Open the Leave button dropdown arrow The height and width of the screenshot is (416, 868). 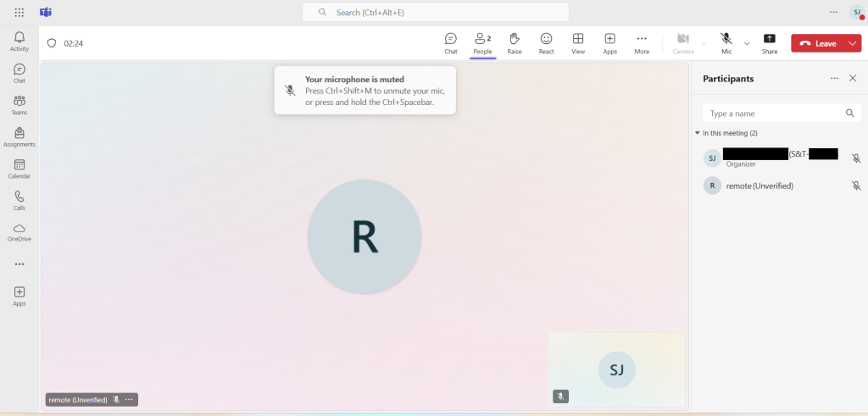pyautogui.click(x=852, y=43)
